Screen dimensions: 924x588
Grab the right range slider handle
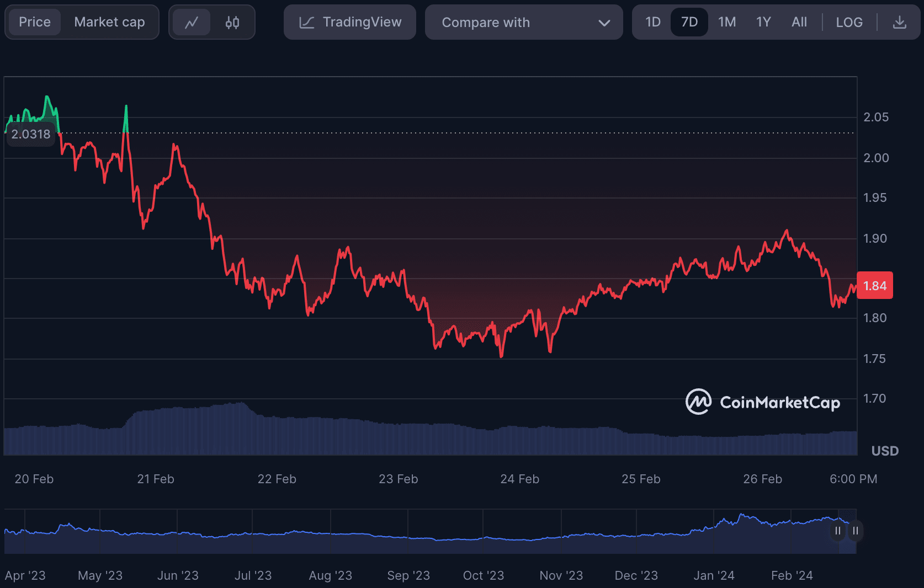point(856,531)
